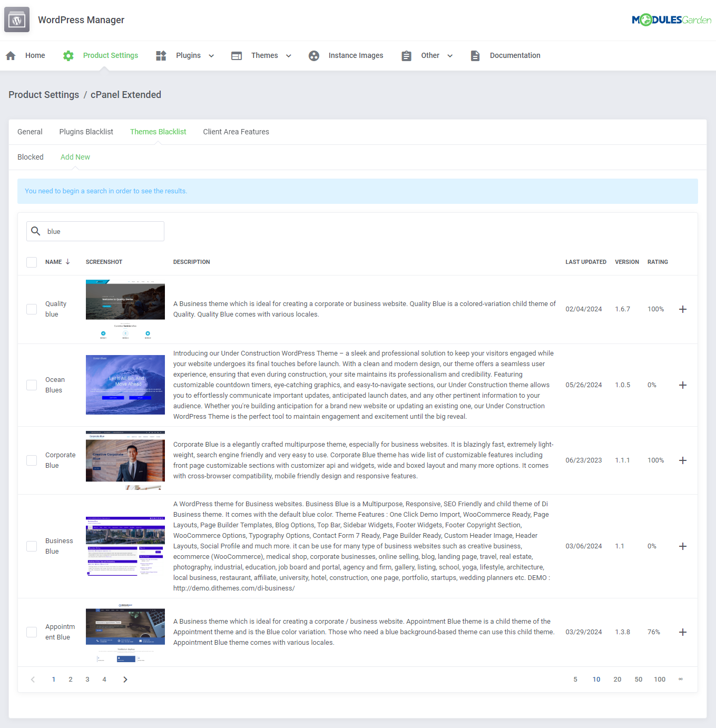
Task: Expand the Other dropdown chevron
Action: click(450, 55)
